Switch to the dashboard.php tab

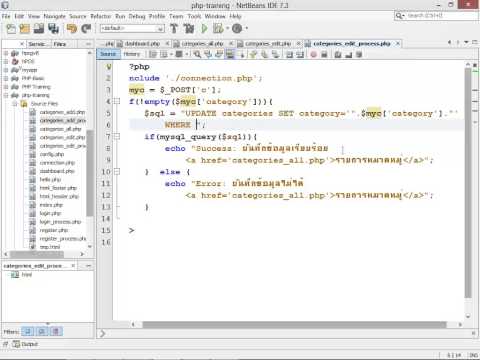coord(142,44)
